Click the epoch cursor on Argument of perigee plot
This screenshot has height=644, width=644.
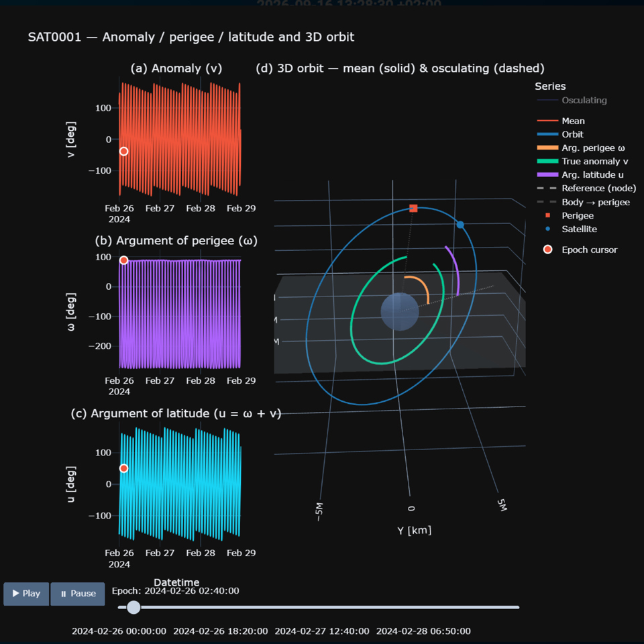click(123, 260)
